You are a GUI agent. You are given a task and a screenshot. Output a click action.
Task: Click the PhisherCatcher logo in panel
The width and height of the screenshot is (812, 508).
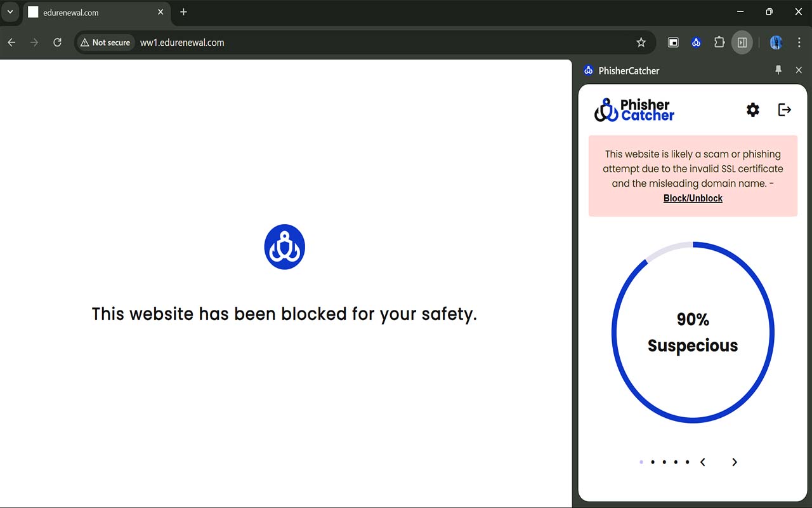pos(634,110)
